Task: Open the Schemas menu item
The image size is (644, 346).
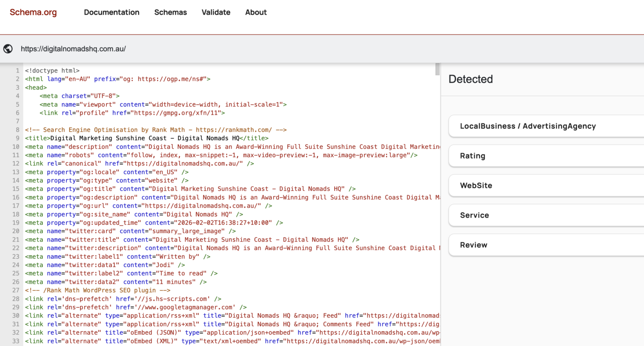Action: coord(170,12)
